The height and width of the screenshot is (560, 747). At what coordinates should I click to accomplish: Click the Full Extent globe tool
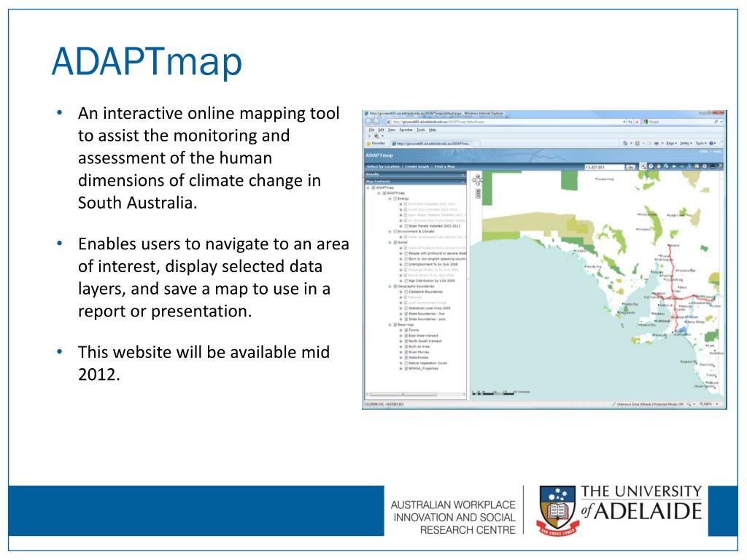(x=666, y=167)
